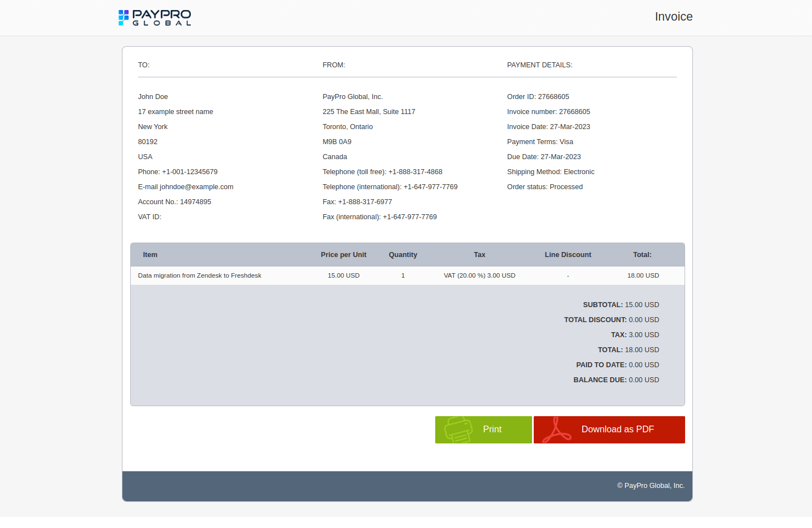Viewport: 812px width, 528px height.
Task: Click the printer icon on Print button
Action: 458,430
